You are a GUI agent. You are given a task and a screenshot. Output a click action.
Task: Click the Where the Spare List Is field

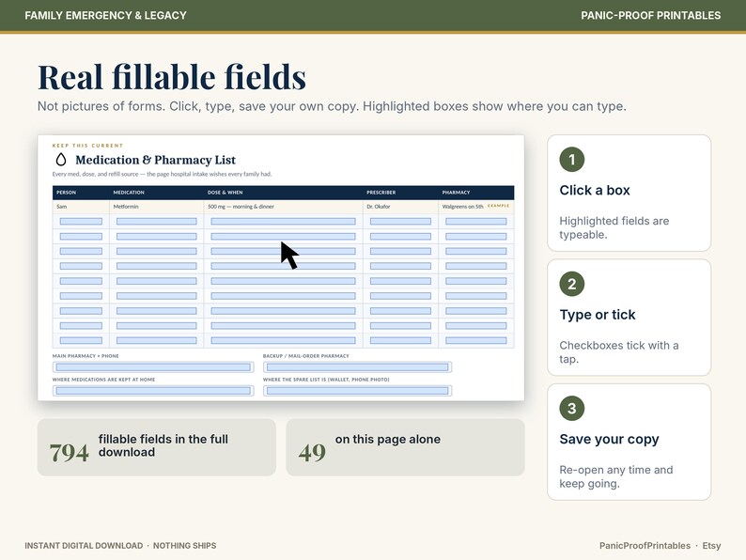[357, 391]
